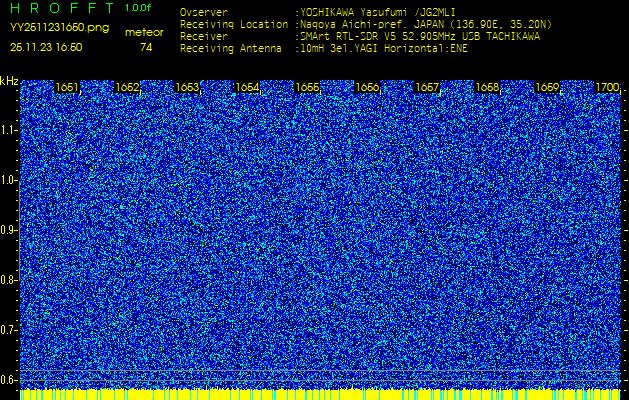Click the meteor label
Screen dimensions: 629x400
[144, 33]
